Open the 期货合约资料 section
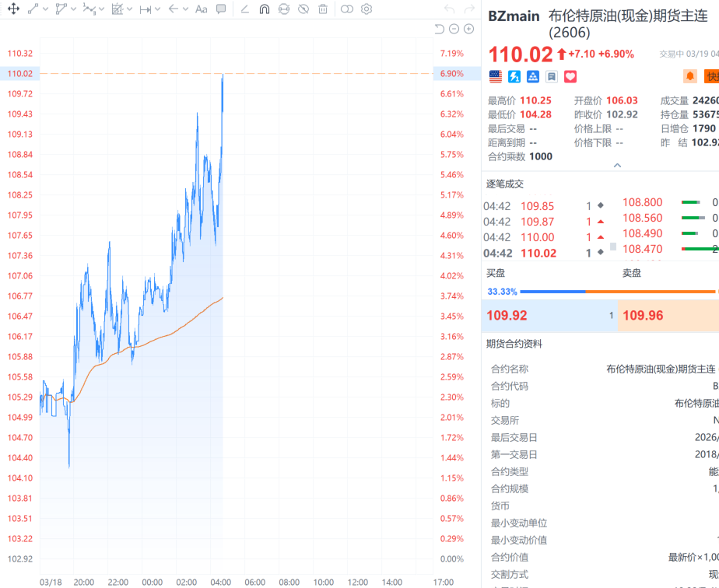 pos(514,344)
